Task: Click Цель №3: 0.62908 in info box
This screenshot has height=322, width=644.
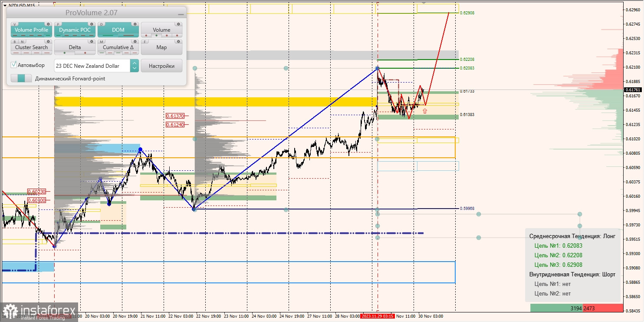Action: pyautogui.click(x=559, y=265)
